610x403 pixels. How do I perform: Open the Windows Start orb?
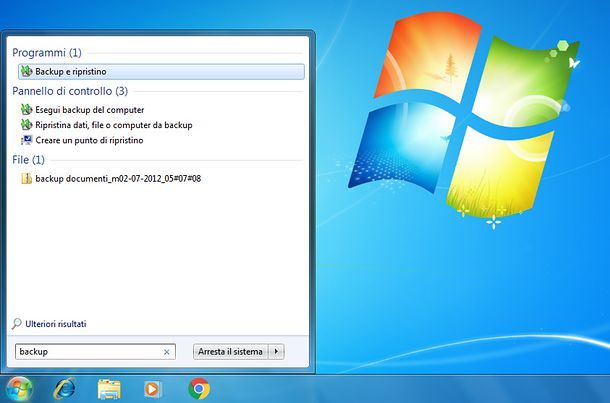19,389
